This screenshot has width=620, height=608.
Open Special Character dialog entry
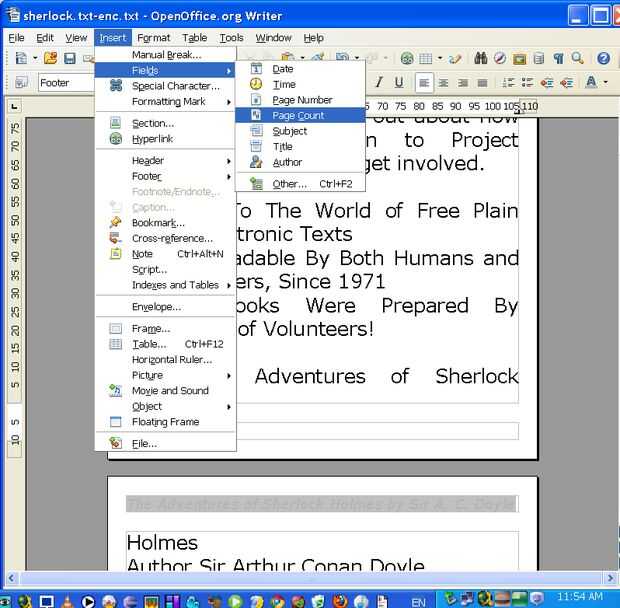click(165, 86)
